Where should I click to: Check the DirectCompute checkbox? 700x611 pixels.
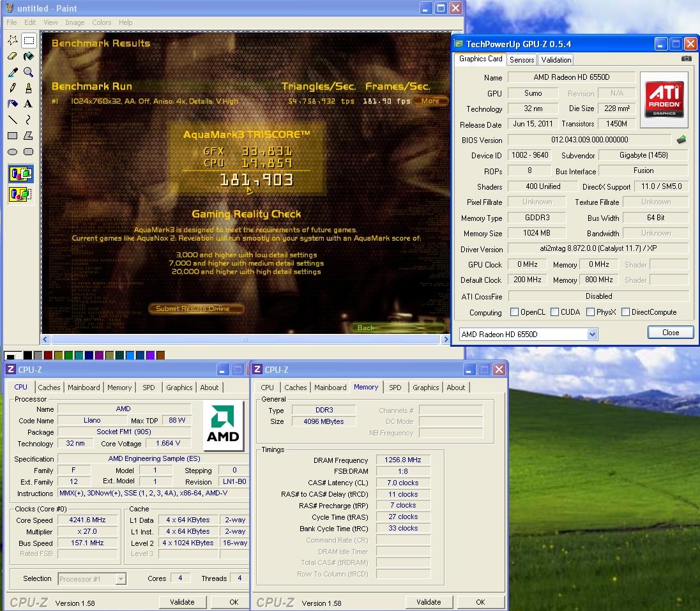[x=625, y=312]
